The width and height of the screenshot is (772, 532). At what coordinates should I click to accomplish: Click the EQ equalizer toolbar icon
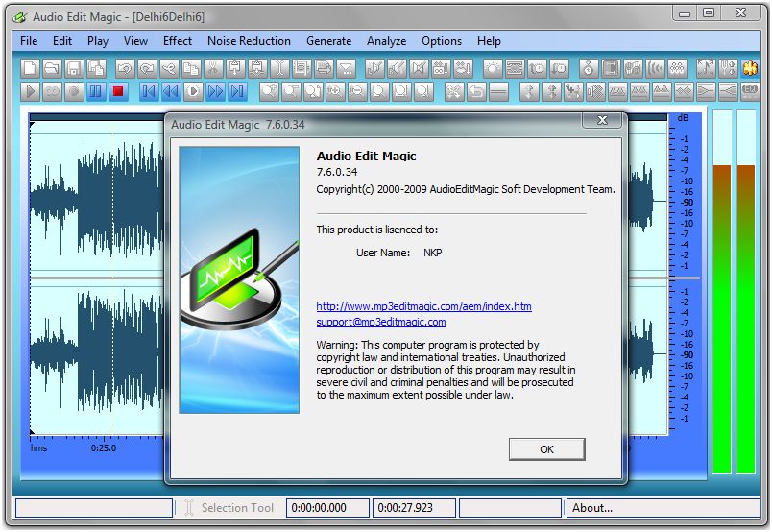[750, 90]
